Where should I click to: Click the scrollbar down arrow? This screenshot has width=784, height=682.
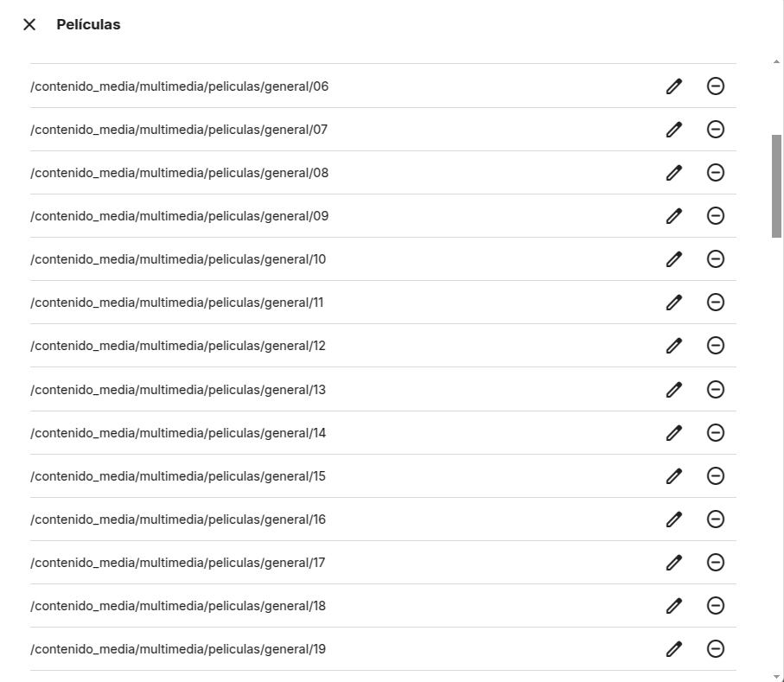pos(776,676)
